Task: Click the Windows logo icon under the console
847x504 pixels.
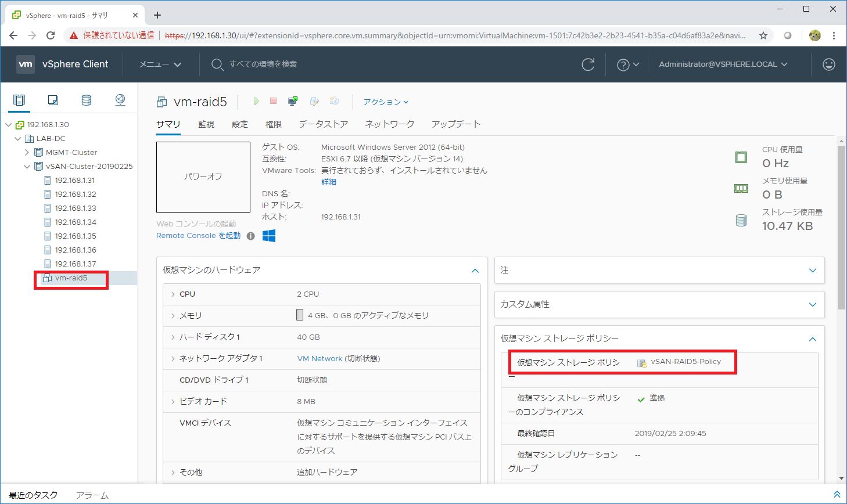Action: (269, 235)
